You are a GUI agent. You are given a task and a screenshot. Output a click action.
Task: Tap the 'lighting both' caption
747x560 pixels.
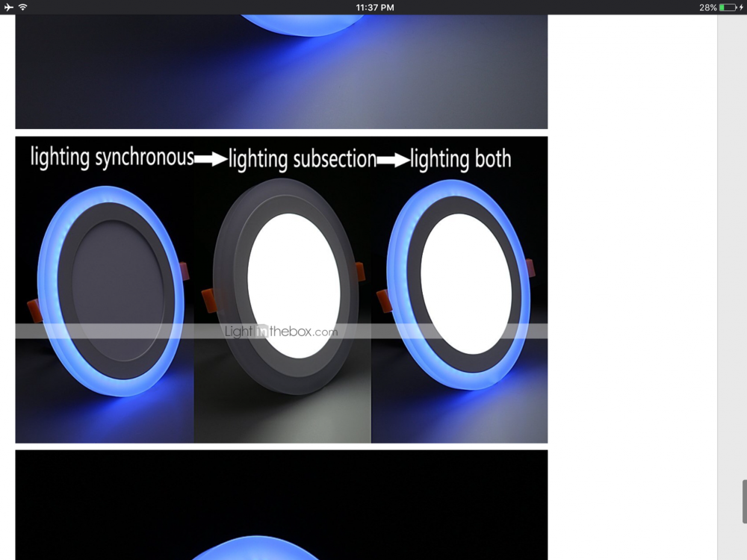461,158
